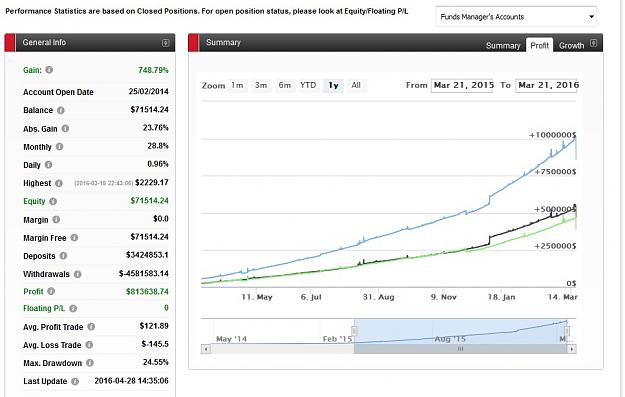Click the Avg. Profit Trade value $121.89
Screen dimensions: 625x397
154,326
